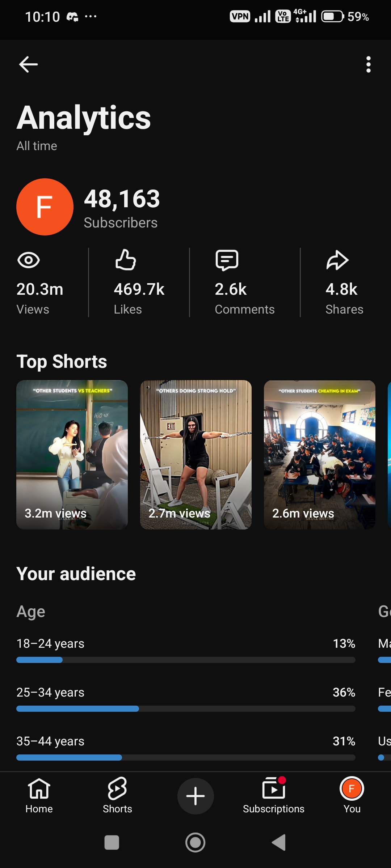Tap the Comments speech bubble icon
This screenshot has height=868, width=391.
(x=227, y=260)
